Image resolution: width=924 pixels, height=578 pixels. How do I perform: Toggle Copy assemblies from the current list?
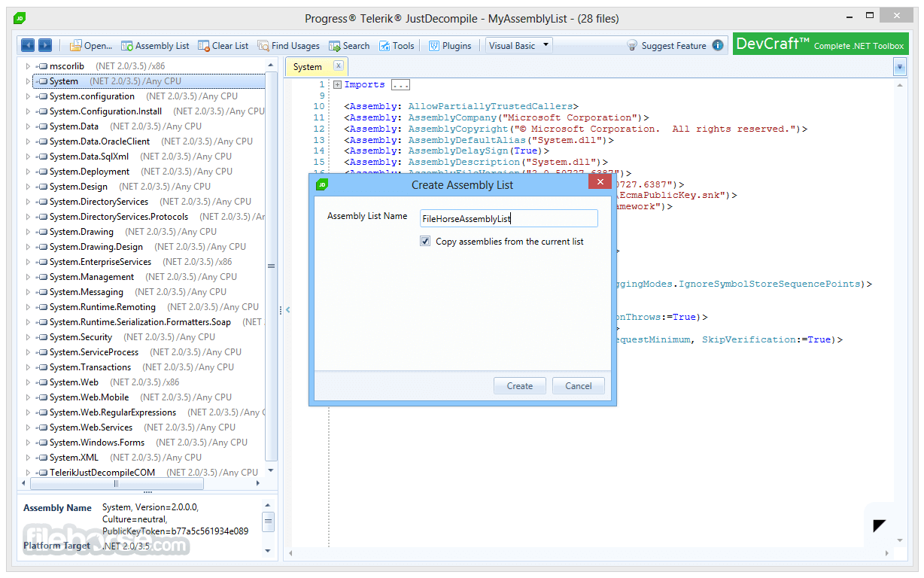click(x=425, y=242)
